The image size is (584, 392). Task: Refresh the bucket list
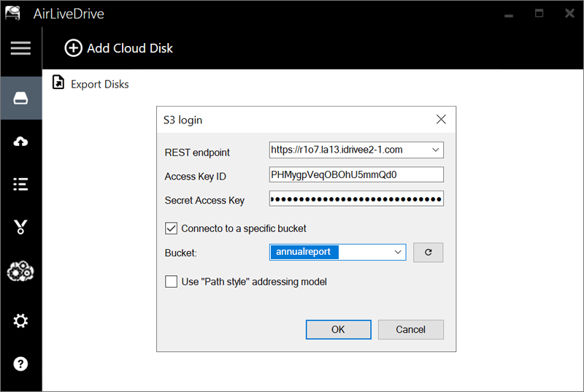(428, 253)
